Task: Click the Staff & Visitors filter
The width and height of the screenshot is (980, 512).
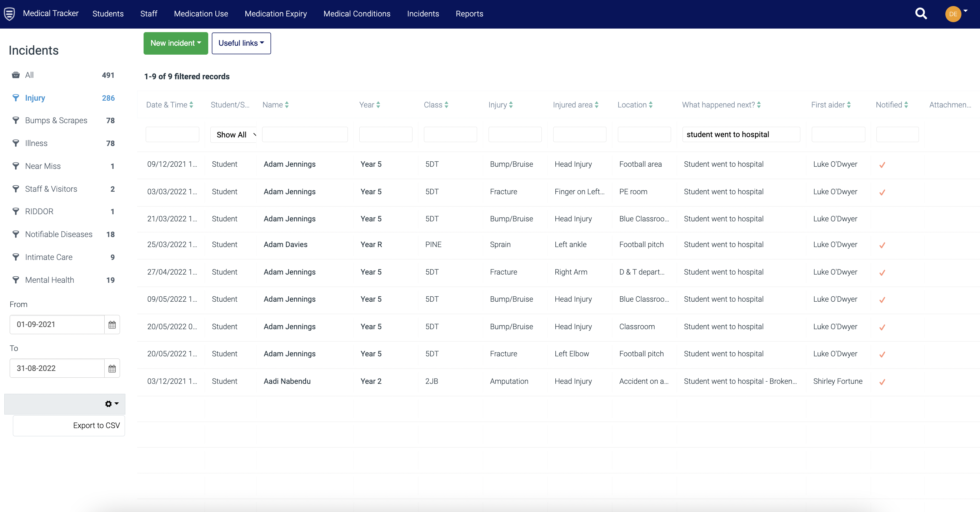Action: (51, 189)
